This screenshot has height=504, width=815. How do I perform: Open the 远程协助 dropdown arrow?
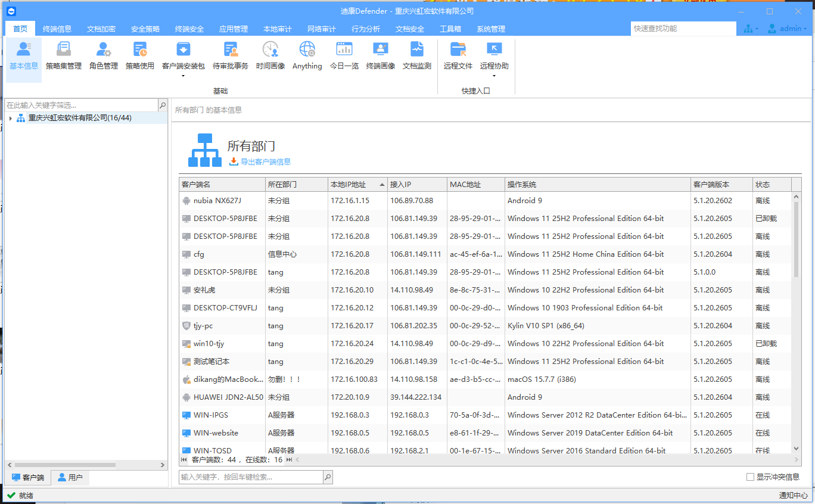click(x=494, y=76)
